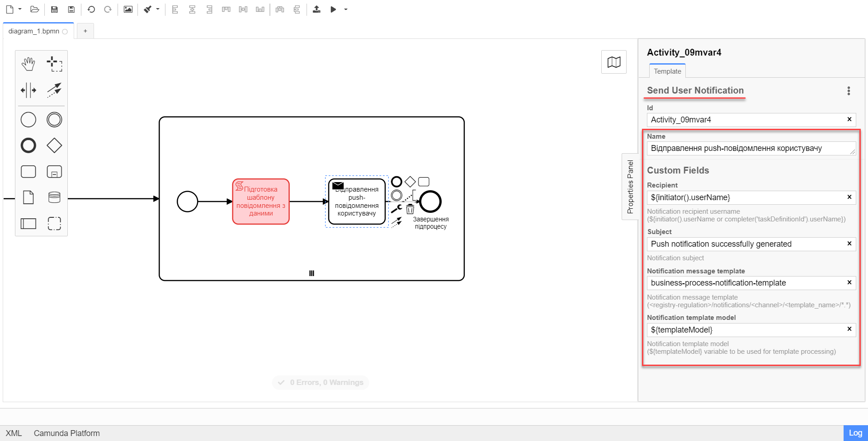Add a new tab with plus button
868x441 pixels.
(x=85, y=31)
